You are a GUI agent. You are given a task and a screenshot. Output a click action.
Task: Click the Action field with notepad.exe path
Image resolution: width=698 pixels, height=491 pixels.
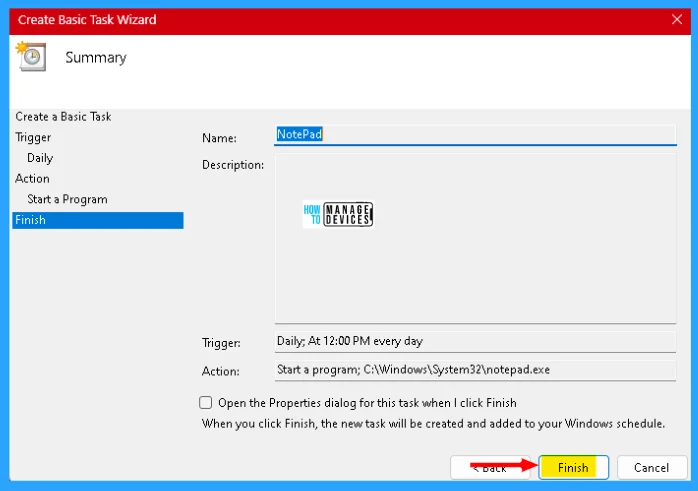(x=475, y=370)
